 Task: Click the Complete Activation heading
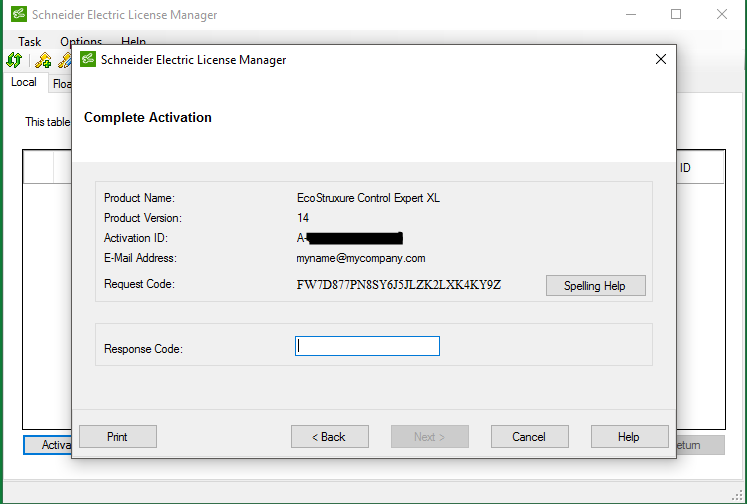pyautogui.click(x=148, y=117)
